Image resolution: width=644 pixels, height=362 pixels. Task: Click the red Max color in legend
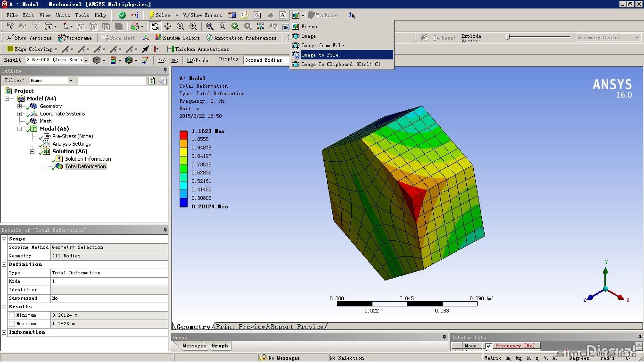[183, 135]
